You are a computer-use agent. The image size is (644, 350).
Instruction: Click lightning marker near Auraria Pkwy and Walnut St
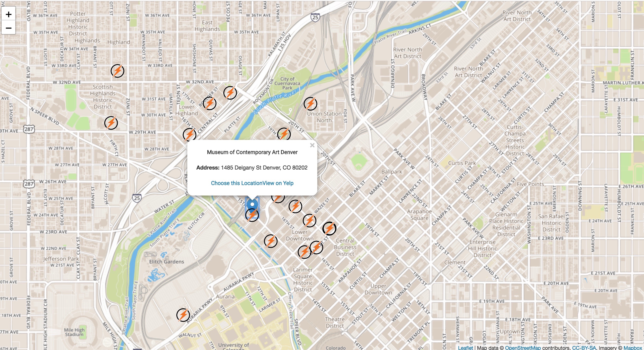click(183, 315)
